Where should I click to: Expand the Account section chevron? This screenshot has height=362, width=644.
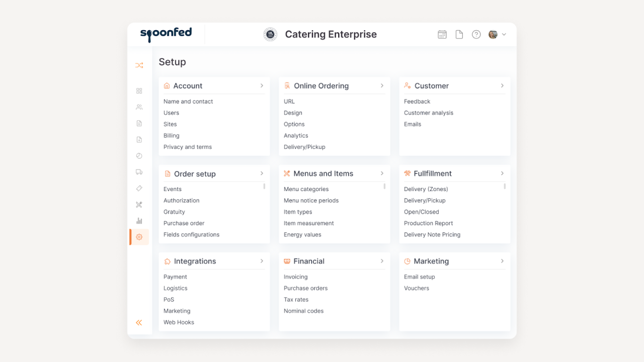pos(262,86)
